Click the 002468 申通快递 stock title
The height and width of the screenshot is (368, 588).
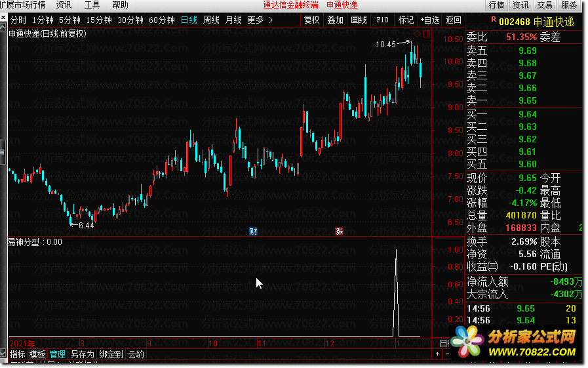536,22
